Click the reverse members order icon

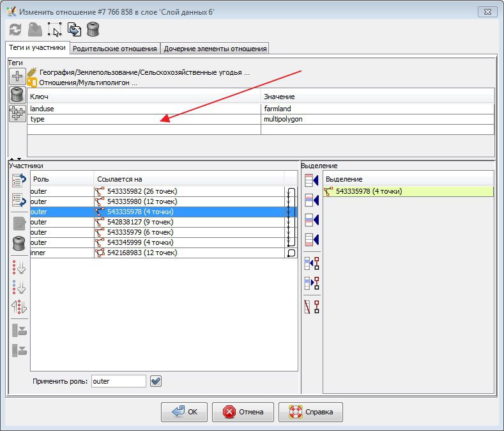(x=19, y=307)
